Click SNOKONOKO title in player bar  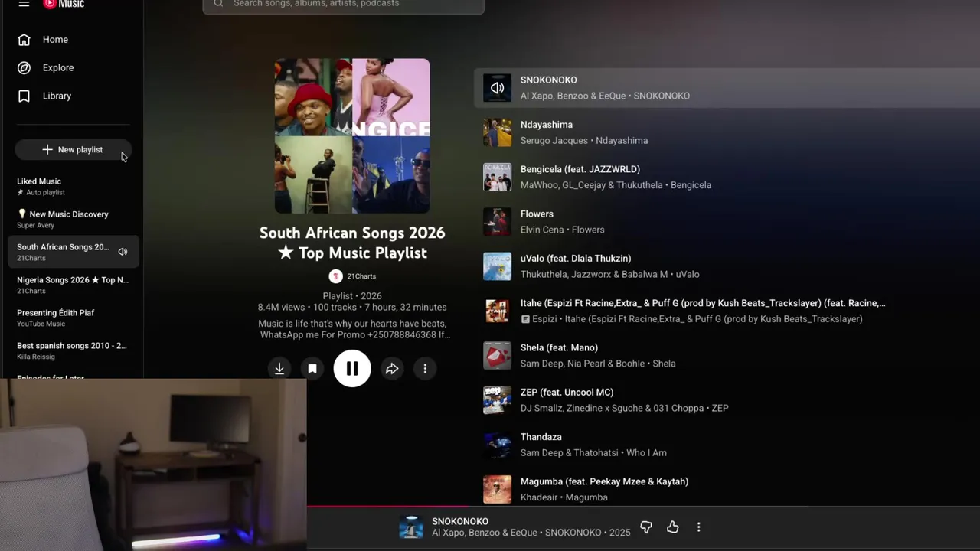pyautogui.click(x=460, y=521)
